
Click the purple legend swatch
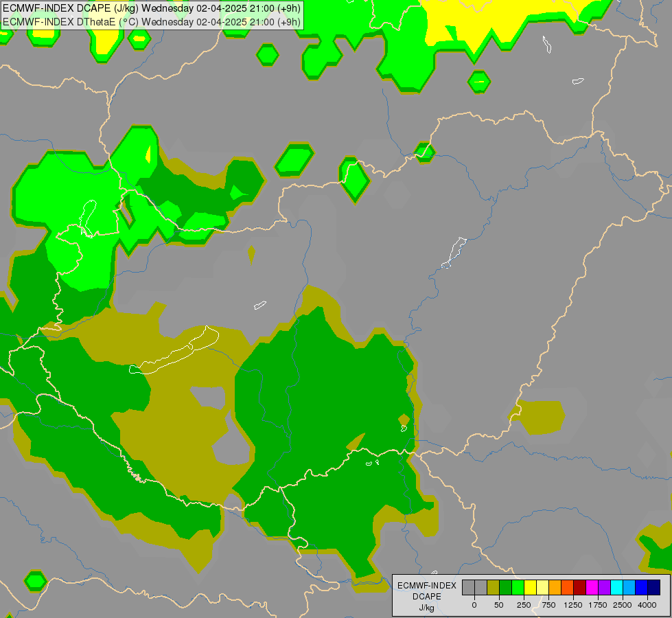coord(605,587)
